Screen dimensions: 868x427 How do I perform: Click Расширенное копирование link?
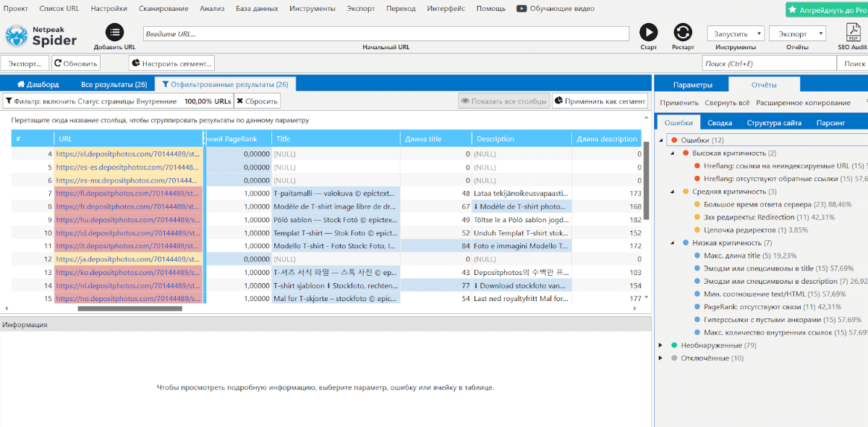pyautogui.click(x=803, y=103)
